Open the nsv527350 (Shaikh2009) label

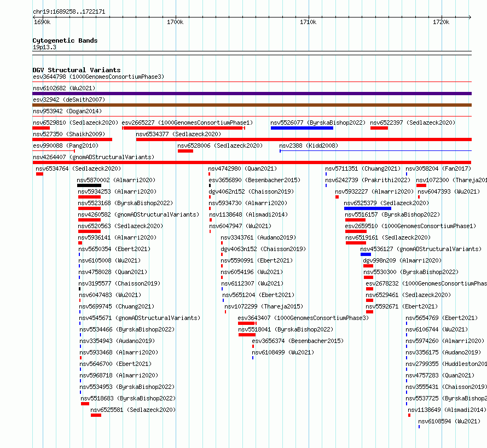[69, 134]
